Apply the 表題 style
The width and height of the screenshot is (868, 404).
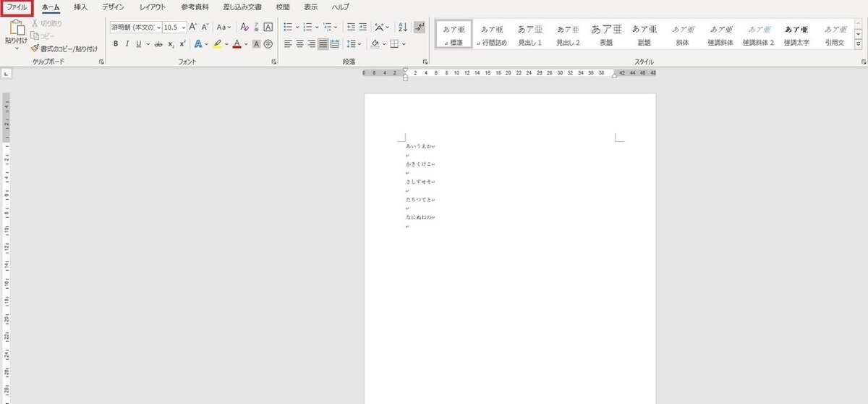tap(606, 35)
